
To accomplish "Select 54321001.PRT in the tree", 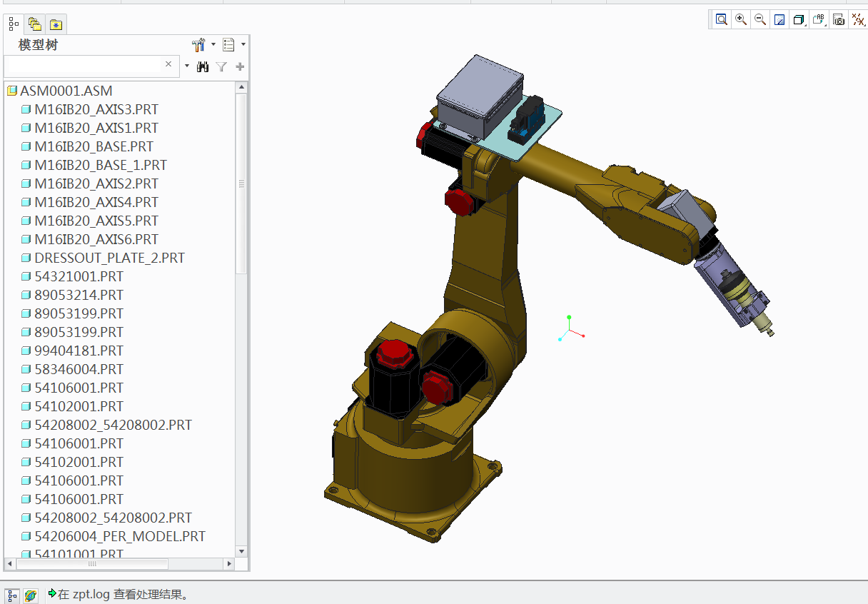I will click(x=79, y=276).
